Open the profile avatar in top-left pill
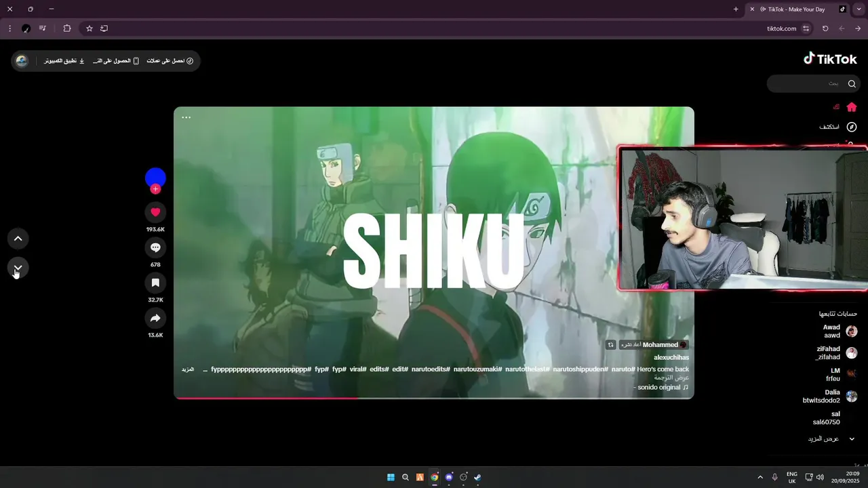868x488 pixels. click(22, 61)
